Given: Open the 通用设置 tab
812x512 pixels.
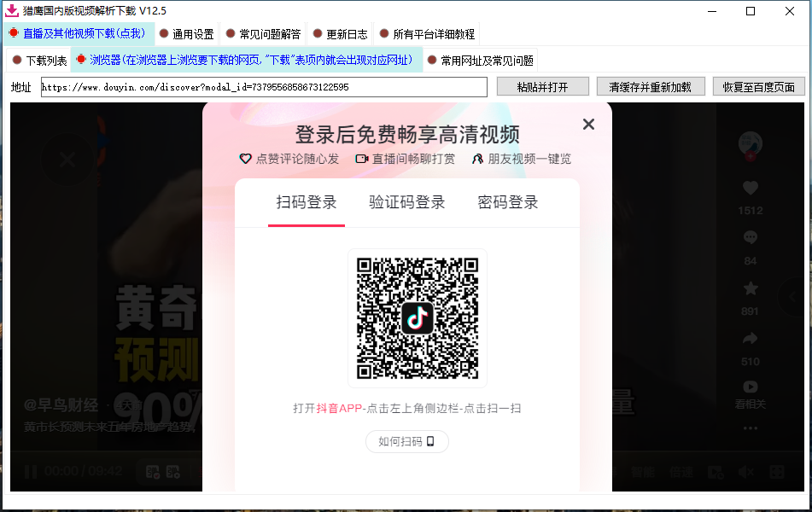Looking at the screenshot, I should [x=187, y=34].
